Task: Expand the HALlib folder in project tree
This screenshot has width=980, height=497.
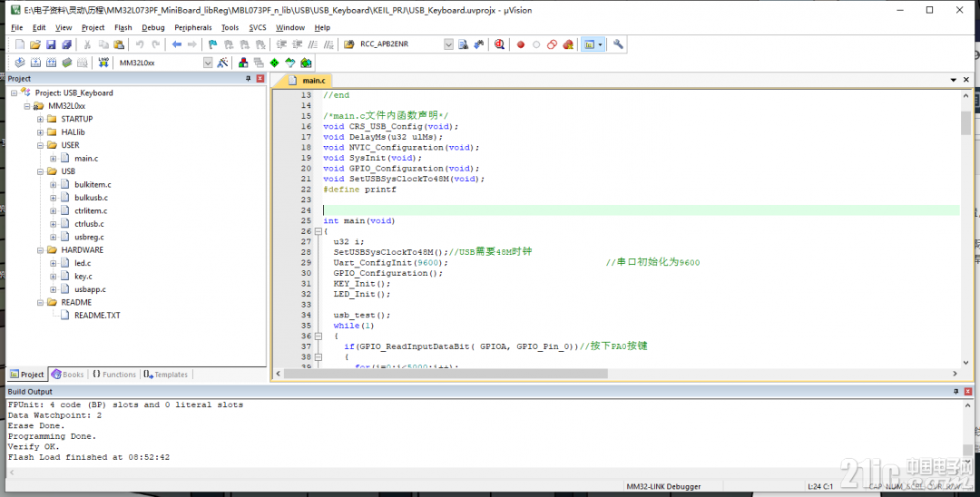Action: [x=40, y=132]
